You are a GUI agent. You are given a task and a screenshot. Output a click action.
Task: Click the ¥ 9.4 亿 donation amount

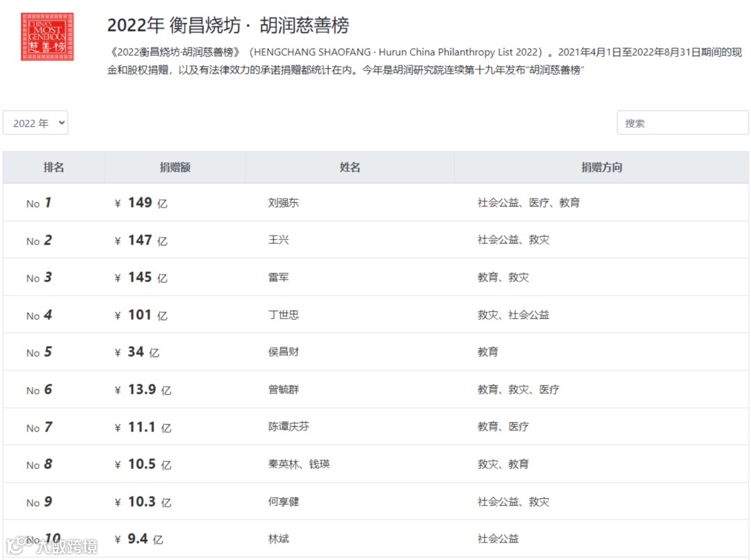[139, 539]
